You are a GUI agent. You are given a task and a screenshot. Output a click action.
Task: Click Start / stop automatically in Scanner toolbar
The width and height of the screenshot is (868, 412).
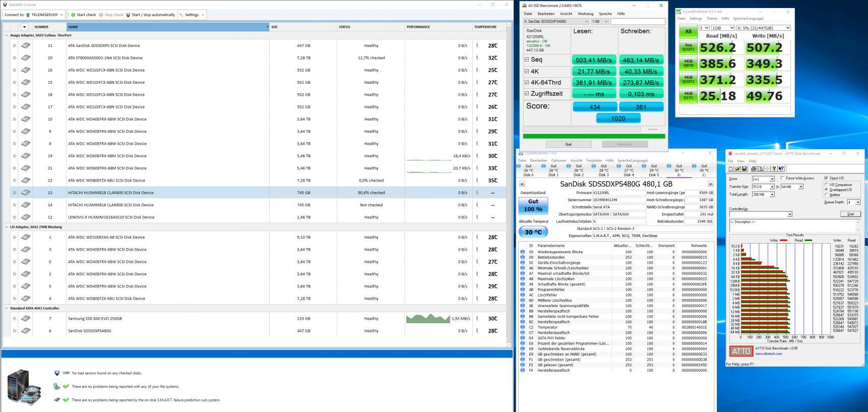click(150, 15)
